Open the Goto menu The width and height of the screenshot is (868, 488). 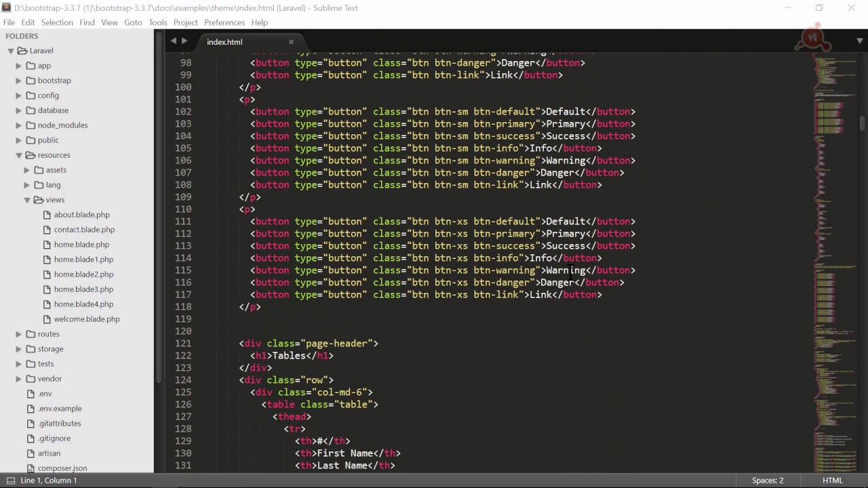[133, 22]
